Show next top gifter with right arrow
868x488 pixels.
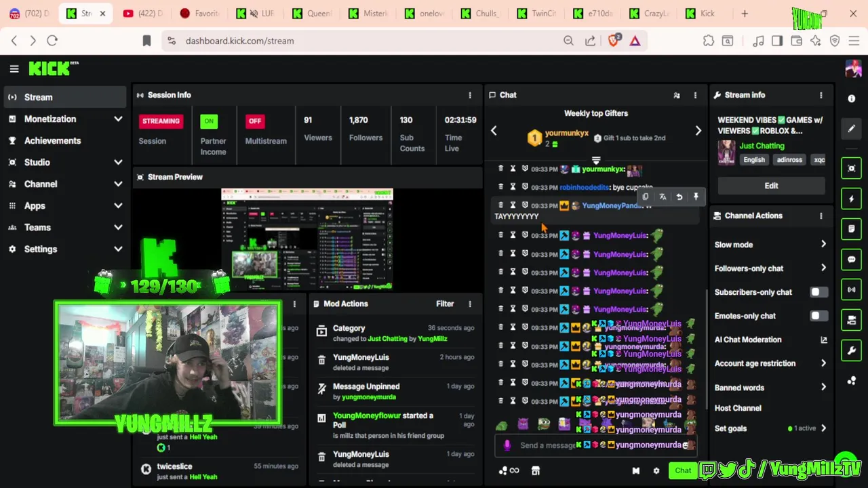click(698, 131)
